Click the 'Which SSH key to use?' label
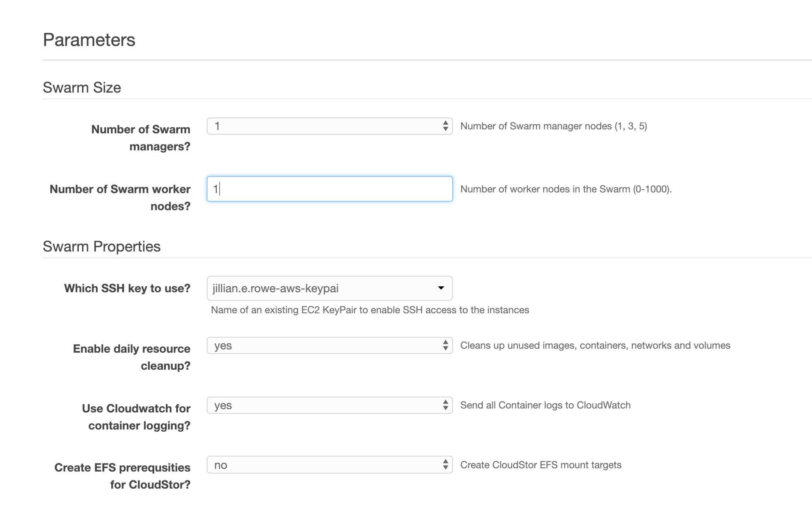The height and width of the screenshot is (507, 812). [x=127, y=288]
